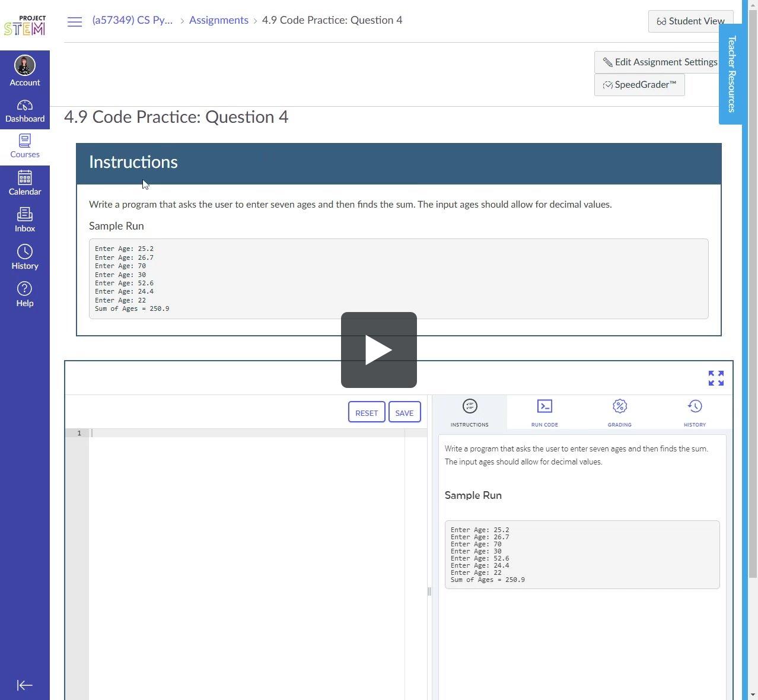This screenshot has width=758, height=700.
Task: Open the Help menu
Action: (x=25, y=295)
